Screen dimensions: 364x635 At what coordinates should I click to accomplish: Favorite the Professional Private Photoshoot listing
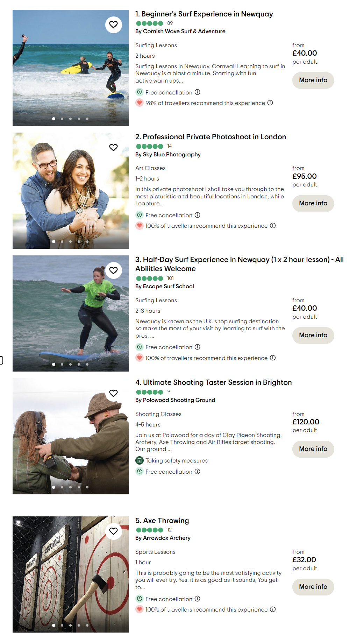(113, 147)
